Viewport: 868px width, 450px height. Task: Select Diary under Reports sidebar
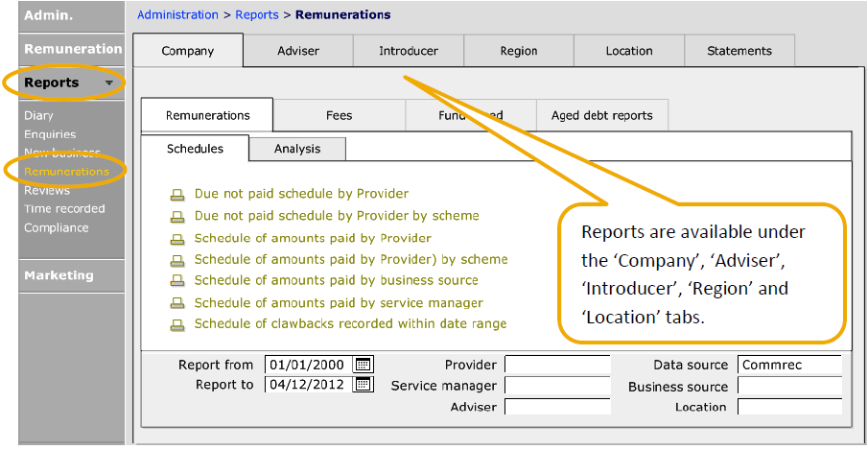pyautogui.click(x=38, y=116)
